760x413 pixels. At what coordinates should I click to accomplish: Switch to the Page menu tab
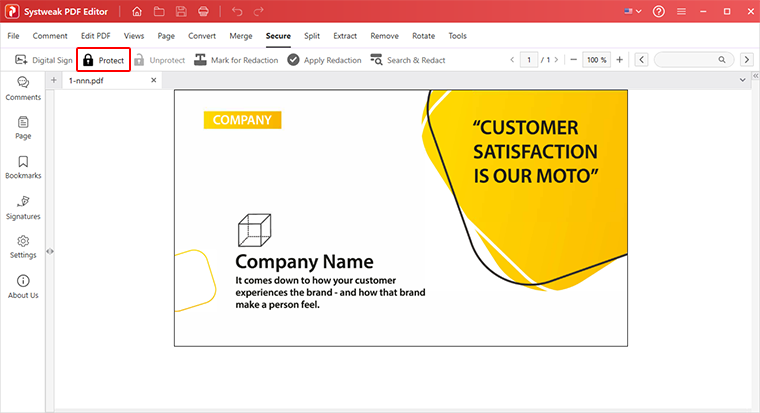[x=166, y=36]
